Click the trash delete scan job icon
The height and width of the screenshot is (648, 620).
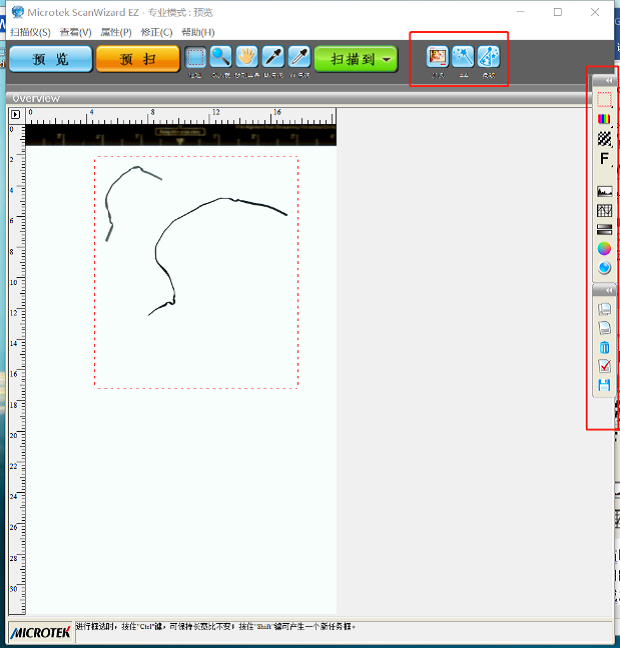point(604,347)
